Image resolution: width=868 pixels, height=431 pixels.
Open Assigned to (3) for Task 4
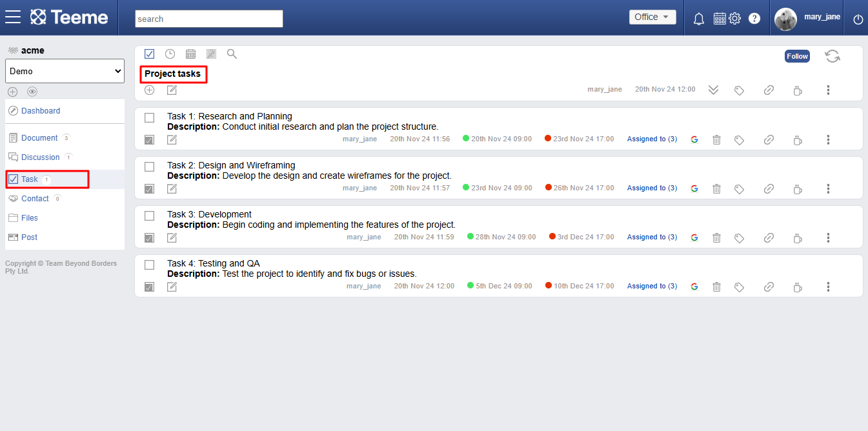(652, 286)
